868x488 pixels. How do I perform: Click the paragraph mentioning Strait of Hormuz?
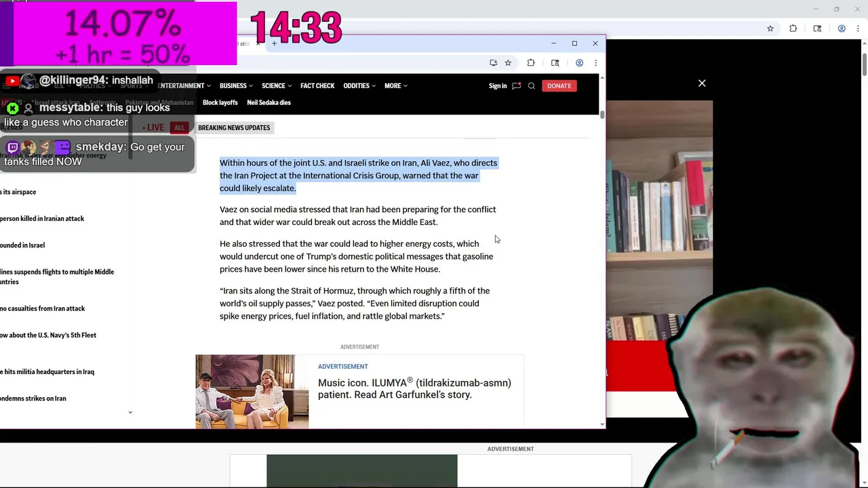pos(355,304)
